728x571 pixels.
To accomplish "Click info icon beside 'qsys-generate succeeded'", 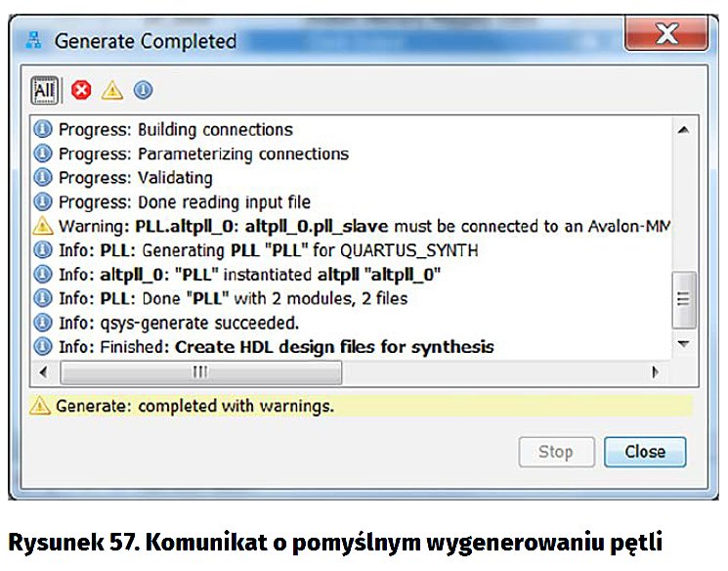I will [x=42, y=323].
